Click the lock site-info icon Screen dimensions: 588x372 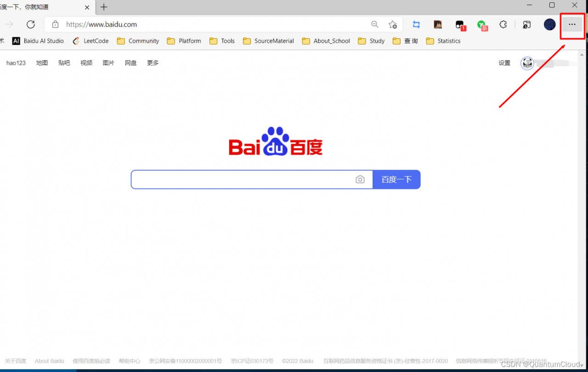click(x=55, y=24)
